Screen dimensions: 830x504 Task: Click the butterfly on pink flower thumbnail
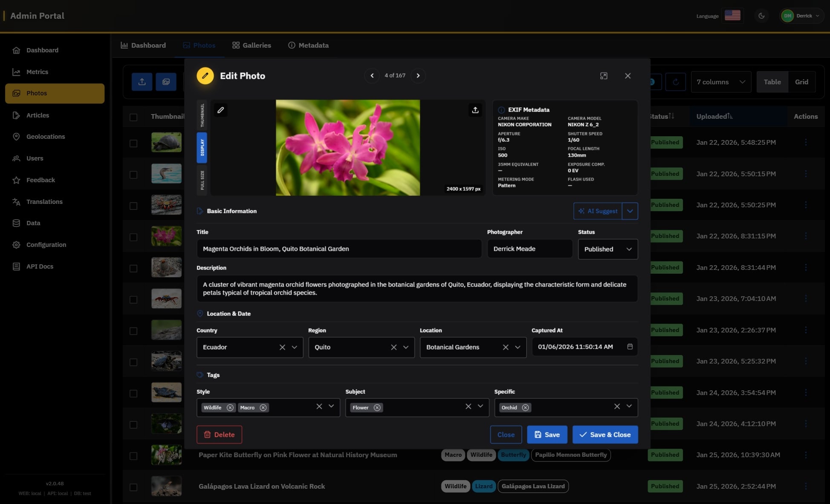166,455
